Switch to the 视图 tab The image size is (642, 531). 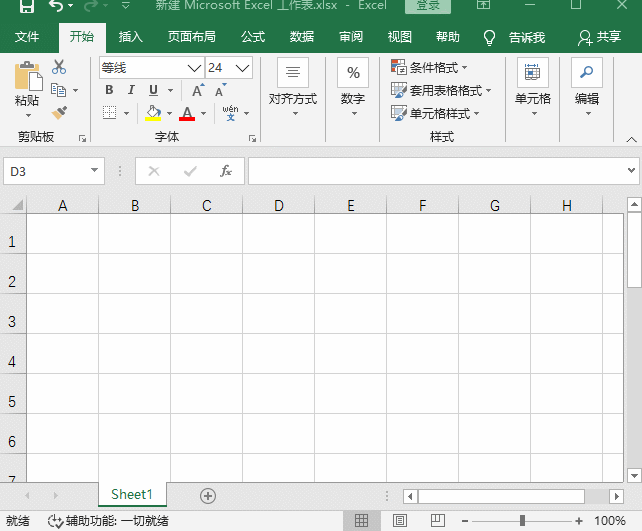coord(400,37)
